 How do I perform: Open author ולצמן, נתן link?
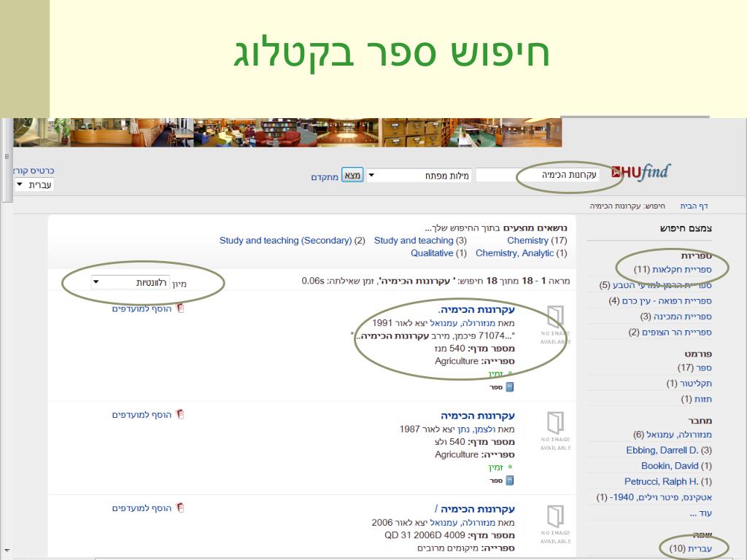tap(476, 429)
